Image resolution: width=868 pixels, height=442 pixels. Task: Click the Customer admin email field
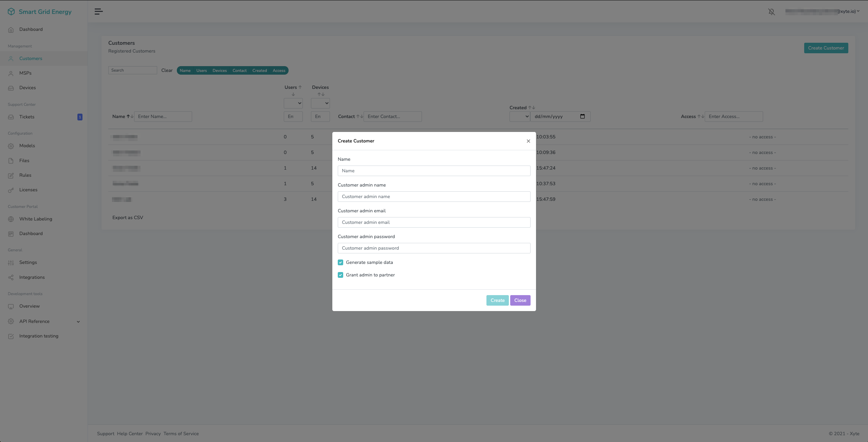tap(434, 223)
